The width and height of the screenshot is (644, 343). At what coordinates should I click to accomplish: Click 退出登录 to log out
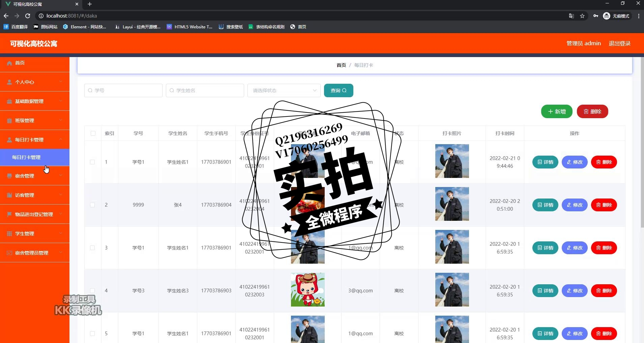pyautogui.click(x=619, y=43)
